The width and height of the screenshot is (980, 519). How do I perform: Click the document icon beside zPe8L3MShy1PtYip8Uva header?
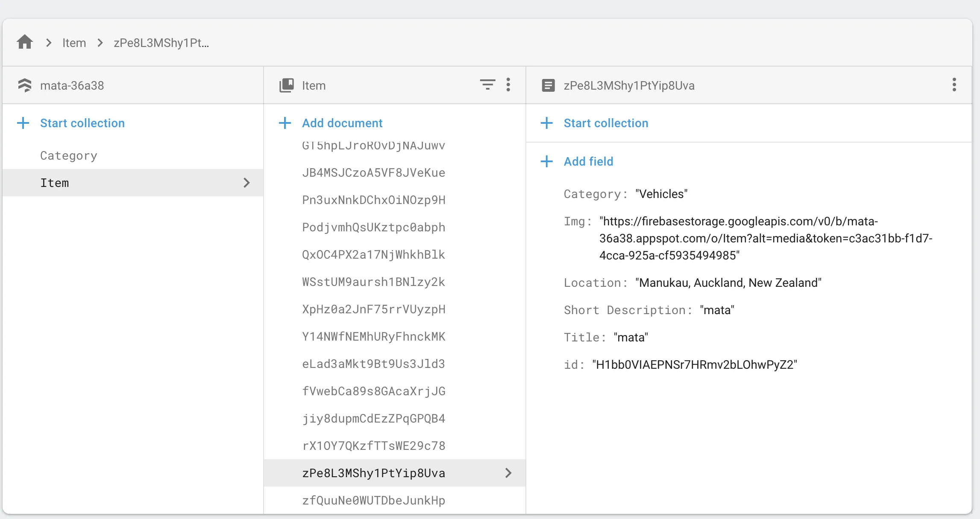click(x=548, y=85)
